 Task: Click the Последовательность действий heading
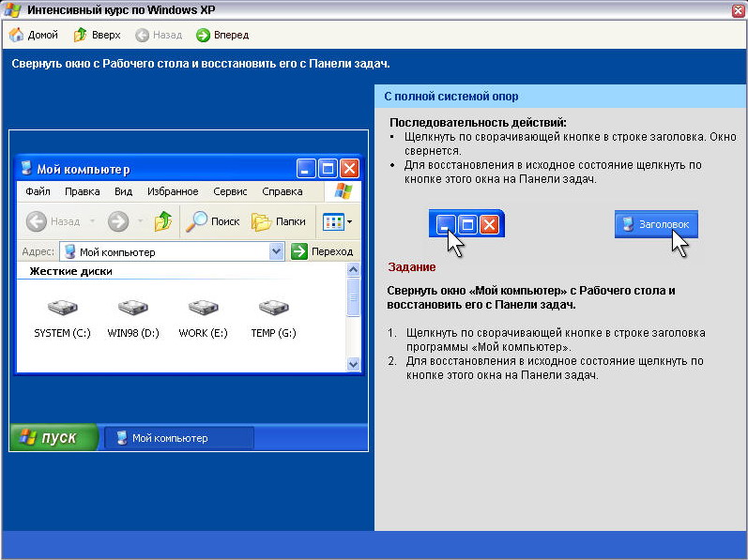[x=478, y=123]
